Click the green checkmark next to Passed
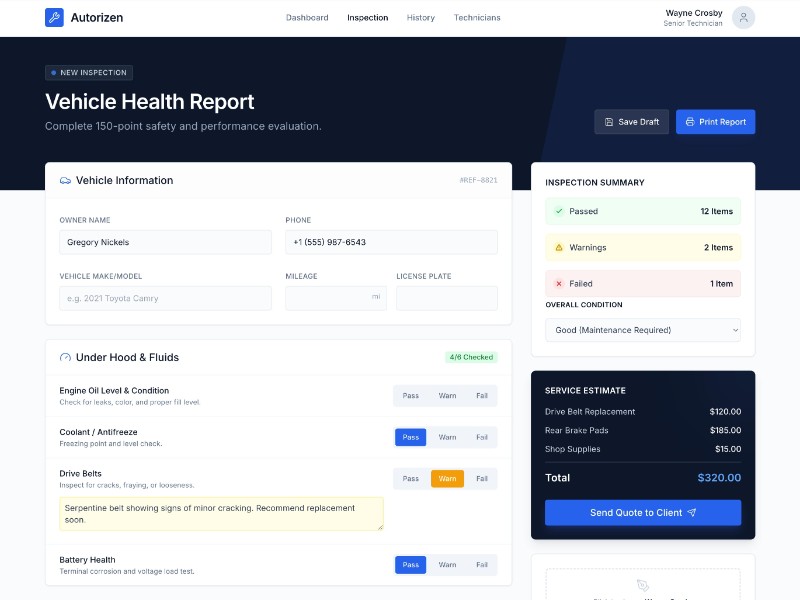This screenshot has height=600, width=800. click(x=558, y=211)
